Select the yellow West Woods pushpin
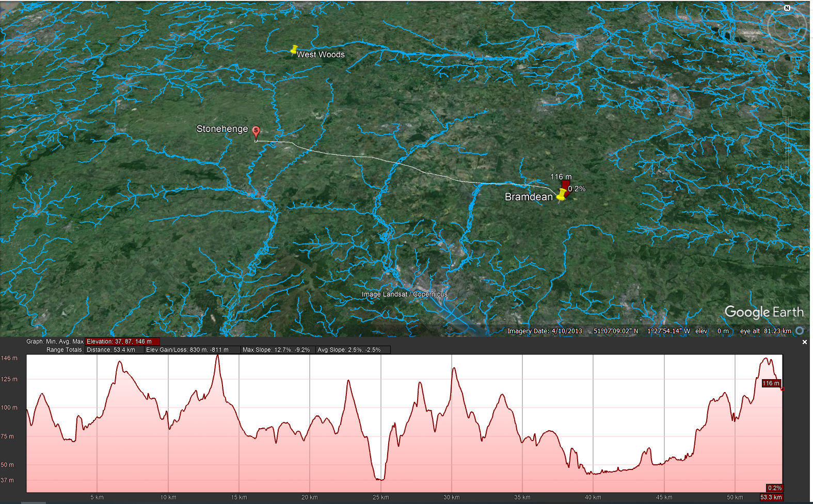The image size is (813, 504). [294, 50]
